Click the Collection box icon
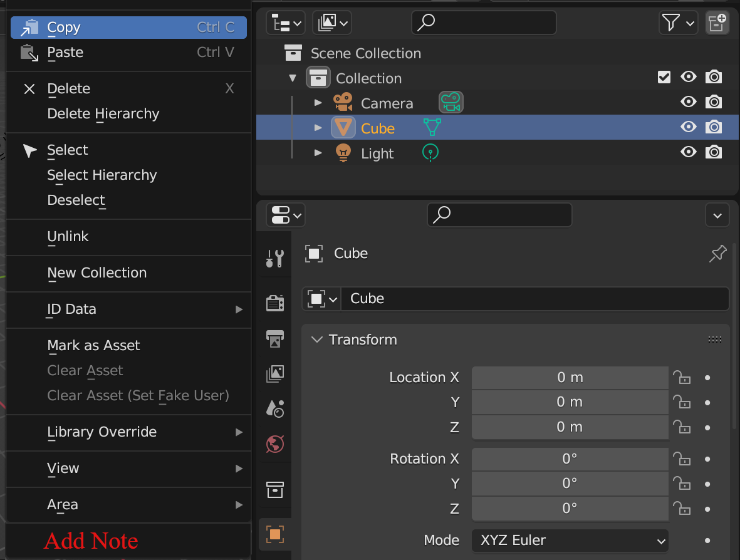 (x=318, y=78)
